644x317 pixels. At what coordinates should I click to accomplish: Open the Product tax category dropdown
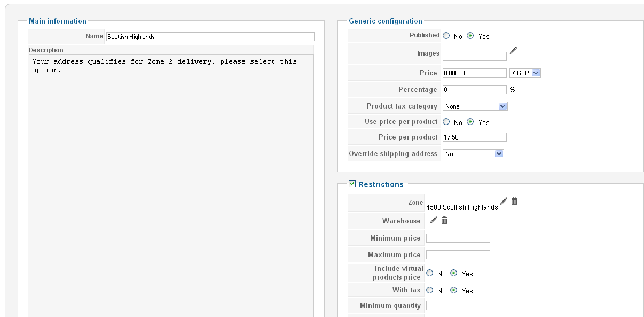click(x=475, y=106)
